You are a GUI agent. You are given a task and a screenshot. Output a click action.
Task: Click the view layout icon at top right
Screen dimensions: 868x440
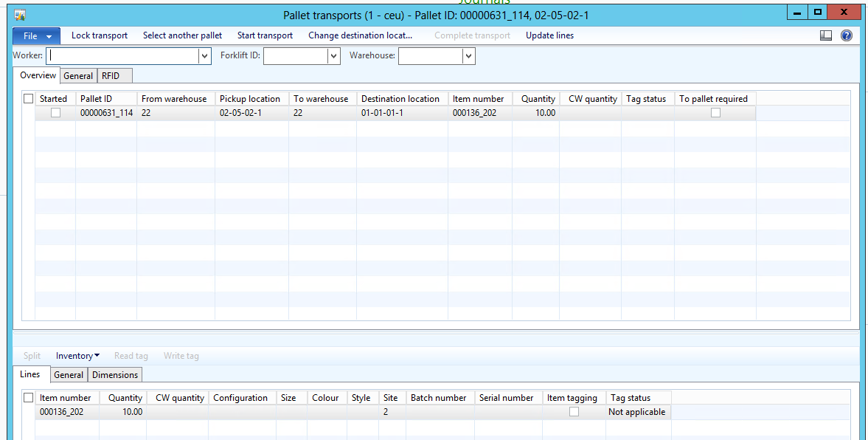coord(826,35)
